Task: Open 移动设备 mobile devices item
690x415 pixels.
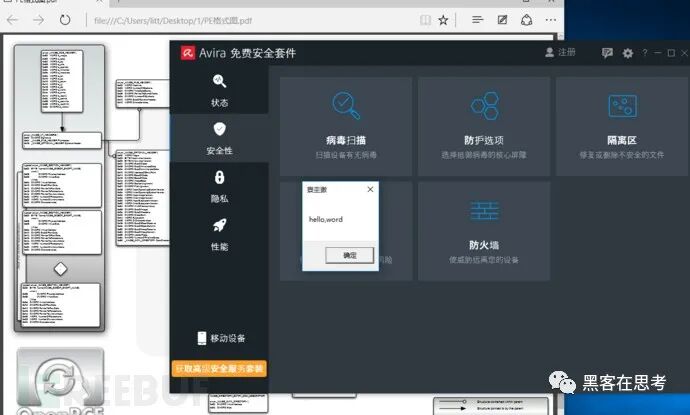Action: coord(221,338)
